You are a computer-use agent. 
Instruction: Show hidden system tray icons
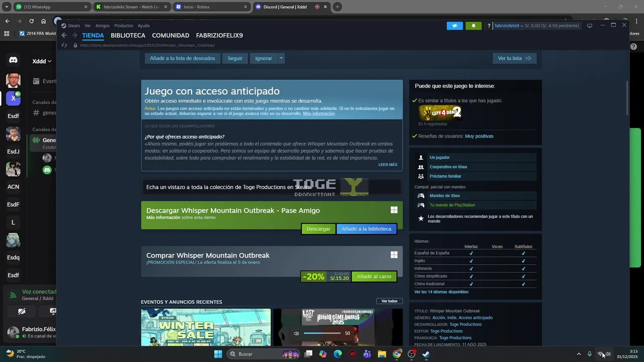point(579,354)
